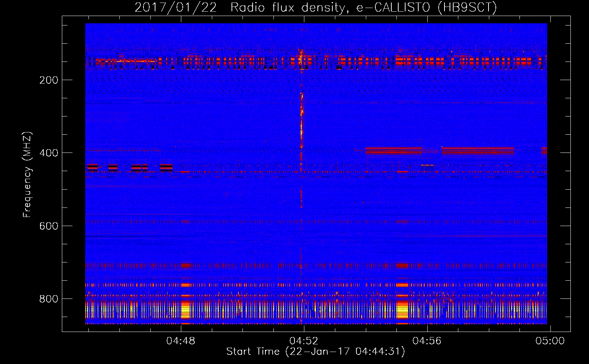Click the 200 frequency tick label
589x364 pixels.
click(x=49, y=80)
